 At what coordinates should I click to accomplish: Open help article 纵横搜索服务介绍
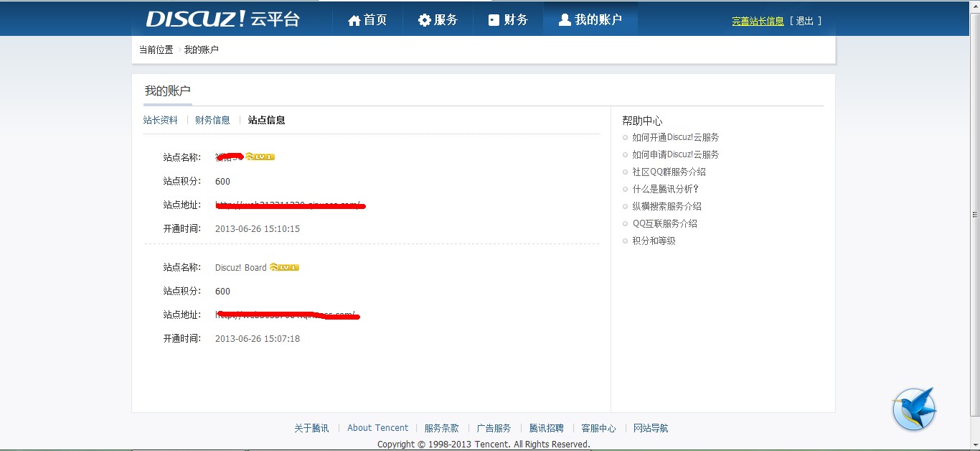tap(666, 206)
